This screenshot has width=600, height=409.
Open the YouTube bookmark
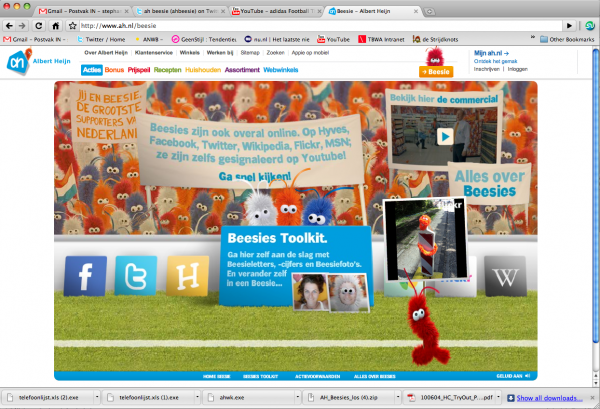[x=333, y=39]
